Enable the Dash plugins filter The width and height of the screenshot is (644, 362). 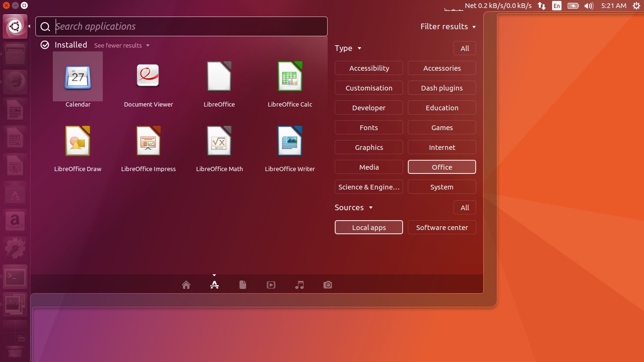click(442, 88)
